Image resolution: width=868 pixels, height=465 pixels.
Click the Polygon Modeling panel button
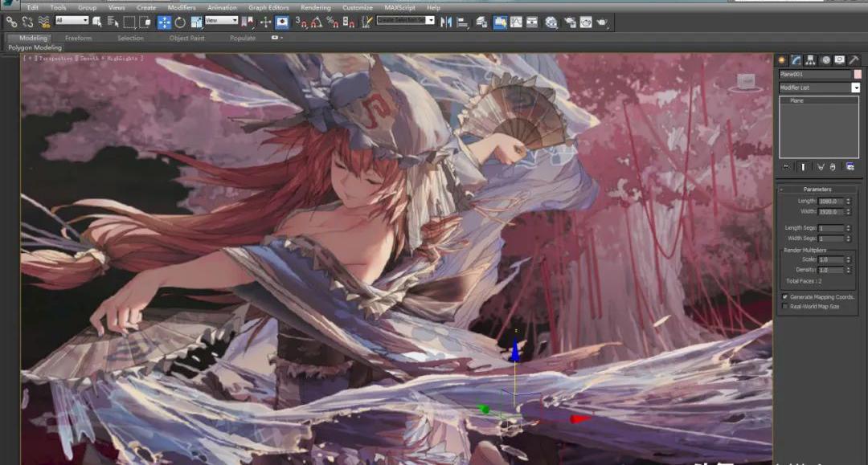pyautogui.click(x=35, y=48)
